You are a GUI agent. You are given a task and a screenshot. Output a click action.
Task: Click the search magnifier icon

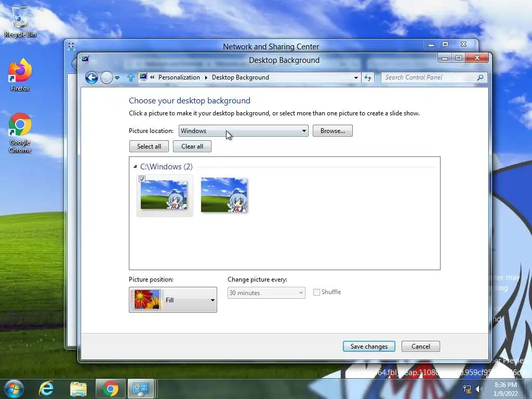[480, 78]
